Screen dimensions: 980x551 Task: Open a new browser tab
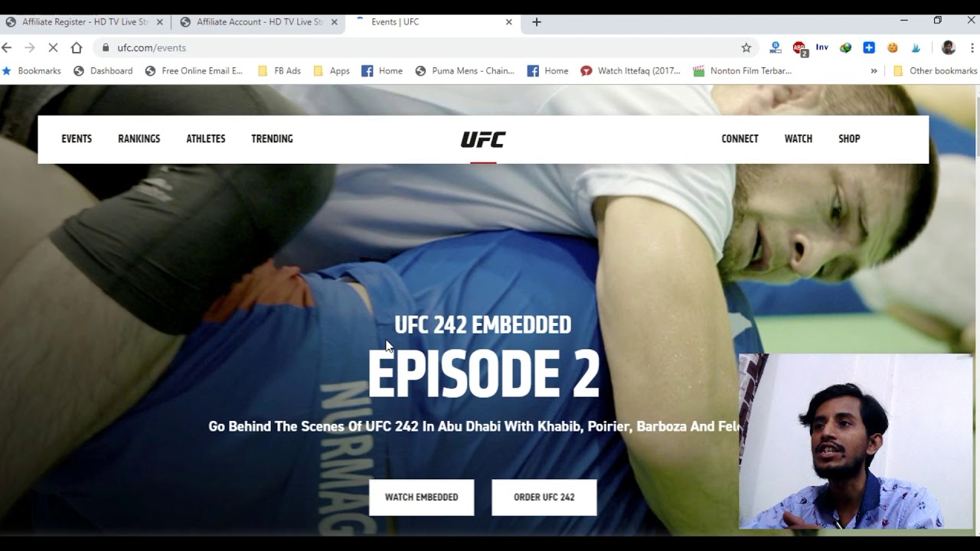coord(537,22)
